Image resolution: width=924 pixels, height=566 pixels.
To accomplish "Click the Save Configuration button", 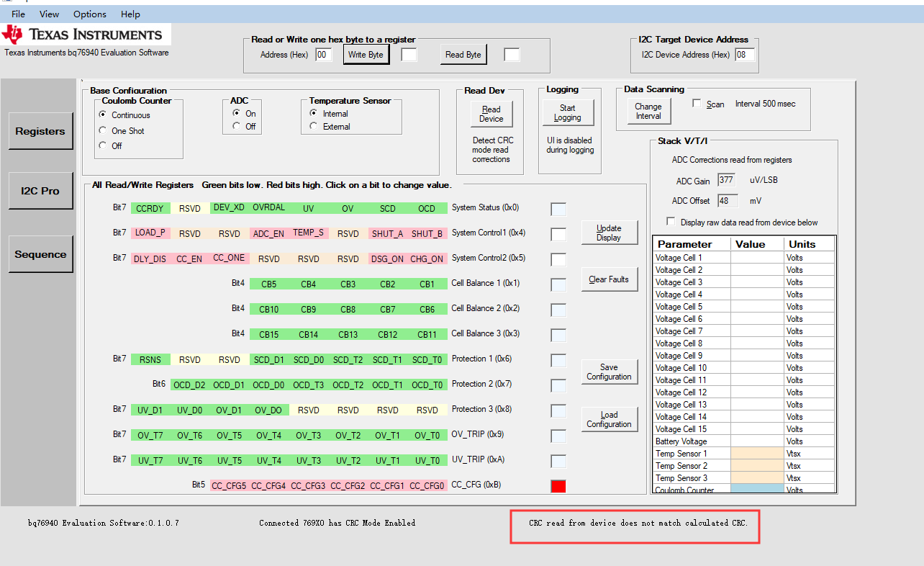I will tap(610, 372).
